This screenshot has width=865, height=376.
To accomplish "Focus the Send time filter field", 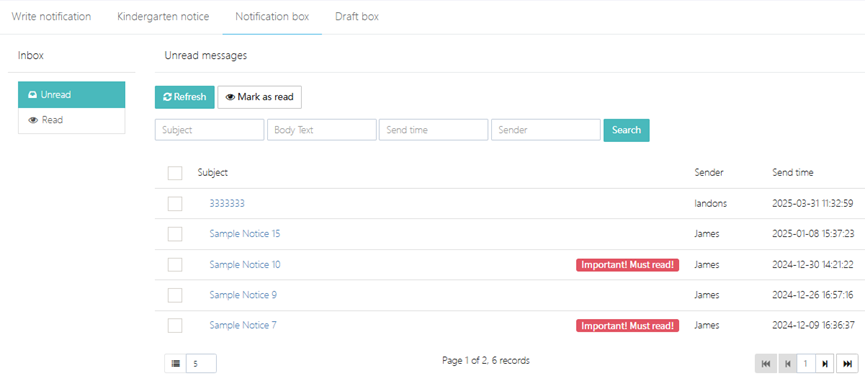I will coord(434,130).
